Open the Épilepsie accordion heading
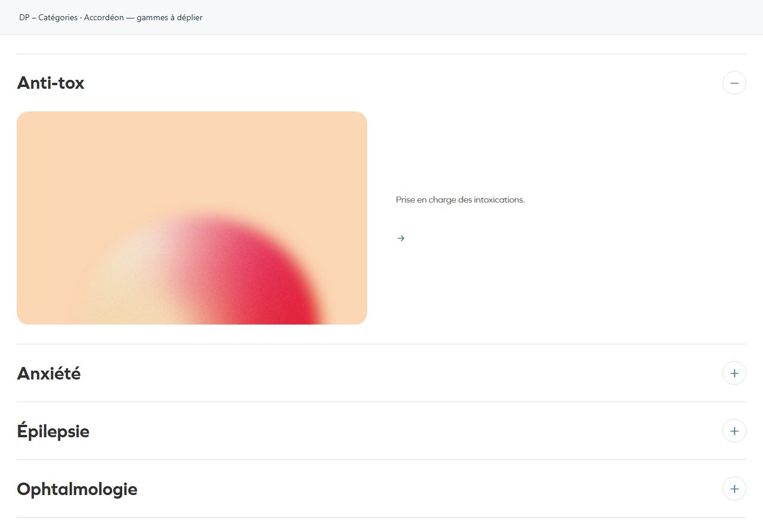Screen dimensions: 763x532 (x=53, y=431)
